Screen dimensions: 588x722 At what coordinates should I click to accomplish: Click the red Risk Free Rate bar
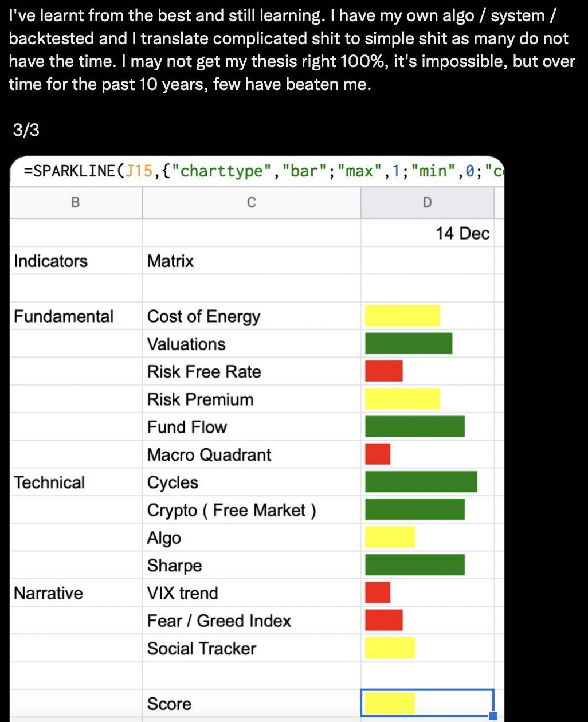pyautogui.click(x=384, y=371)
